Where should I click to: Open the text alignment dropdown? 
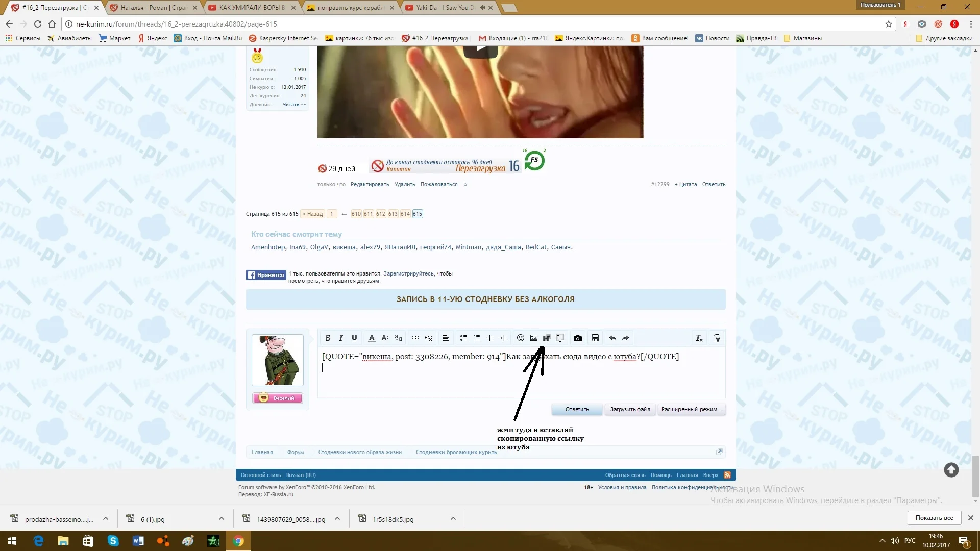(x=446, y=338)
